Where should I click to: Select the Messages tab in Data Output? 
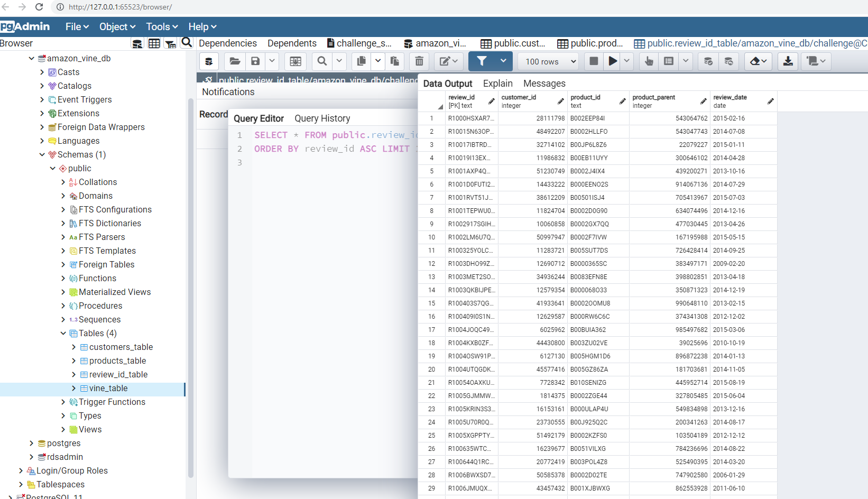(544, 84)
